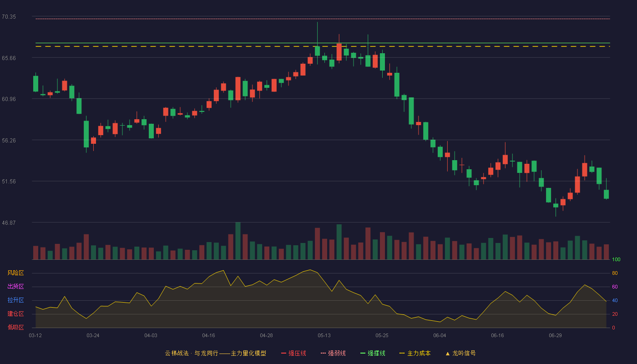Click the 03-12 date label
The height and width of the screenshot is (364, 637).
click(x=35, y=335)
